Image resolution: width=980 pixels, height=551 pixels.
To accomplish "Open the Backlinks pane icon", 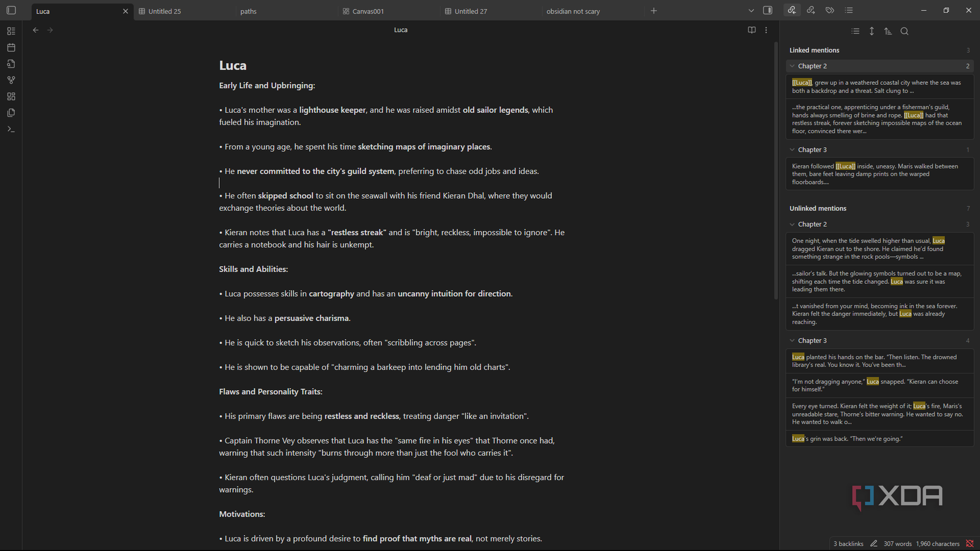I will (792, 10).
